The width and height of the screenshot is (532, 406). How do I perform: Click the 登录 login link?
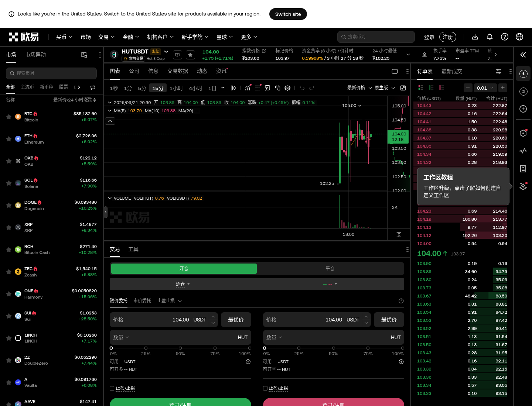click(x=429, y=37)
